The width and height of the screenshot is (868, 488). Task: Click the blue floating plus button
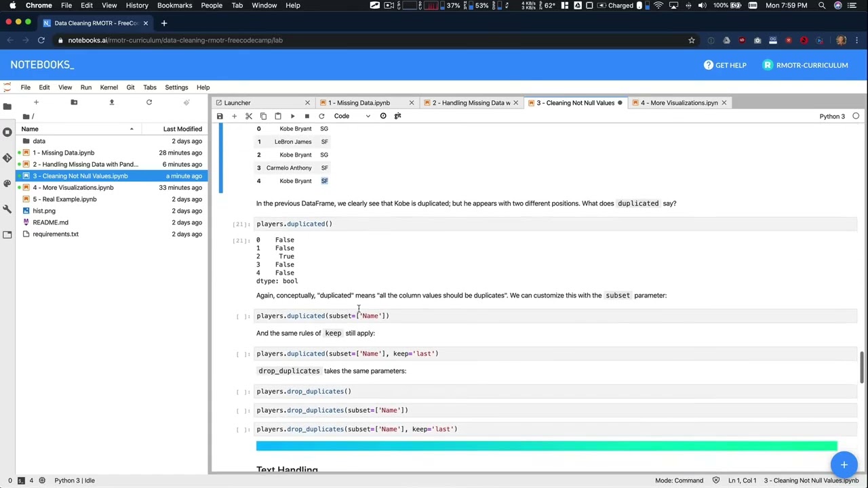point(844,465)
